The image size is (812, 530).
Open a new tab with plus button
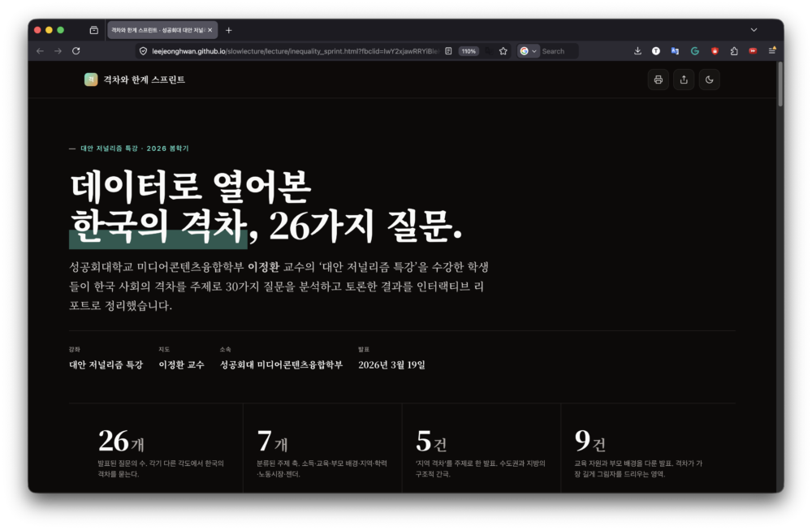229,30
